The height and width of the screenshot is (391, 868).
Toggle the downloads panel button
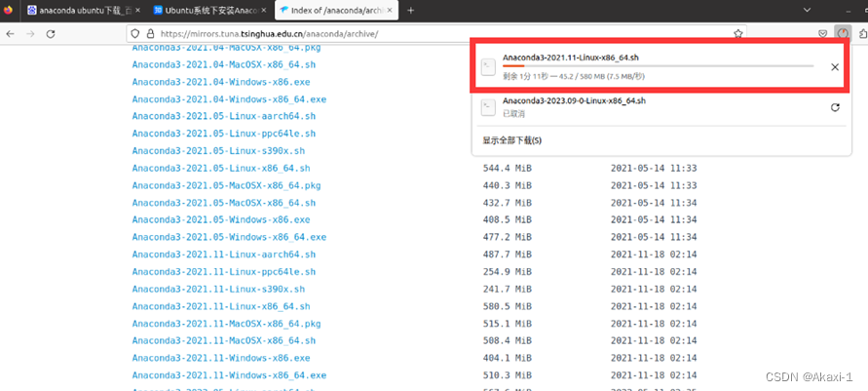(x=842, y=33)
